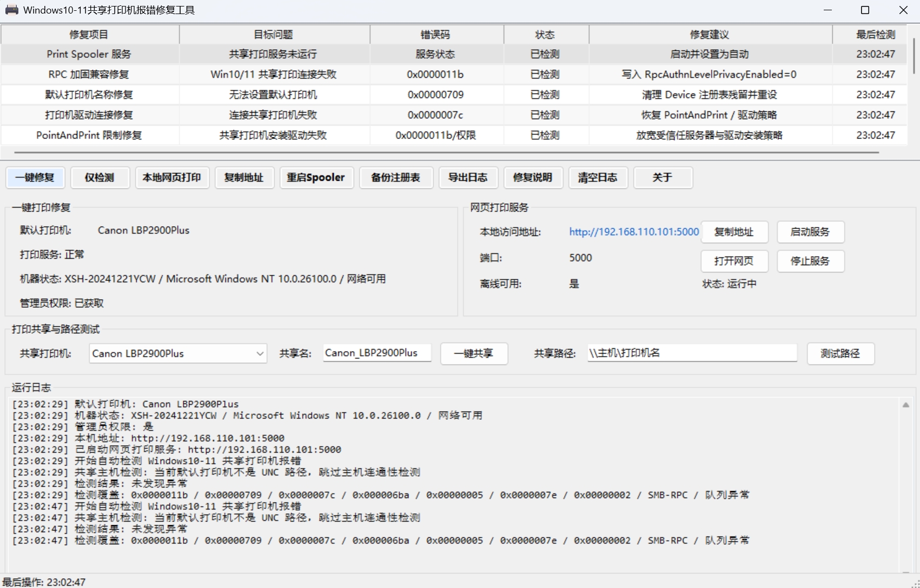Click the 一键修复 button
Image resolution: width=920 pixels, height=588 pixels.
click(35, 177)
